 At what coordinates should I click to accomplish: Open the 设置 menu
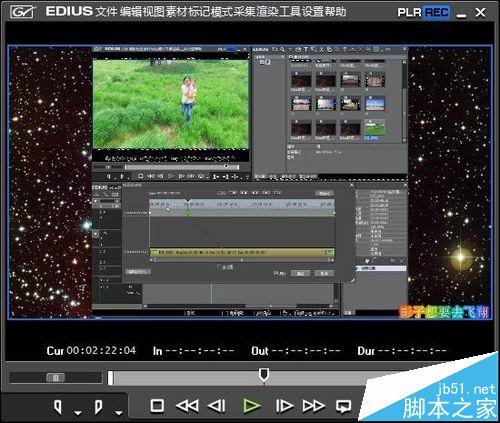tap(313, 12)
